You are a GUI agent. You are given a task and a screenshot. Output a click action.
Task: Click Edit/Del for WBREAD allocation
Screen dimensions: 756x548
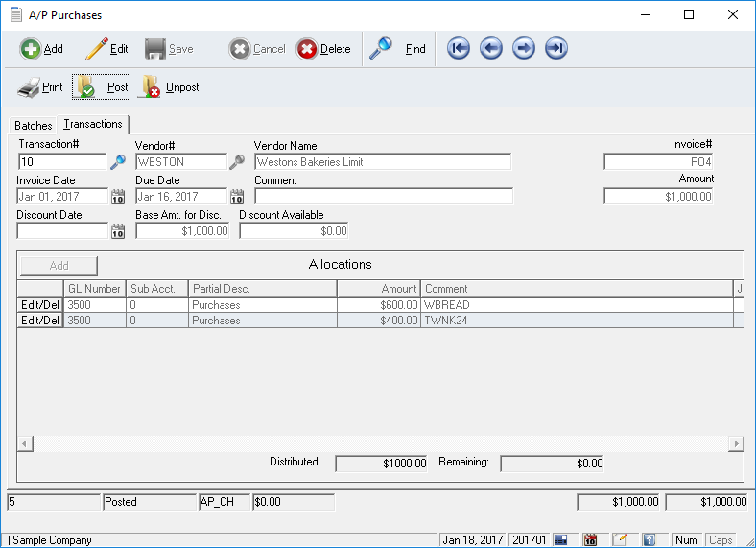pos(40,305)
